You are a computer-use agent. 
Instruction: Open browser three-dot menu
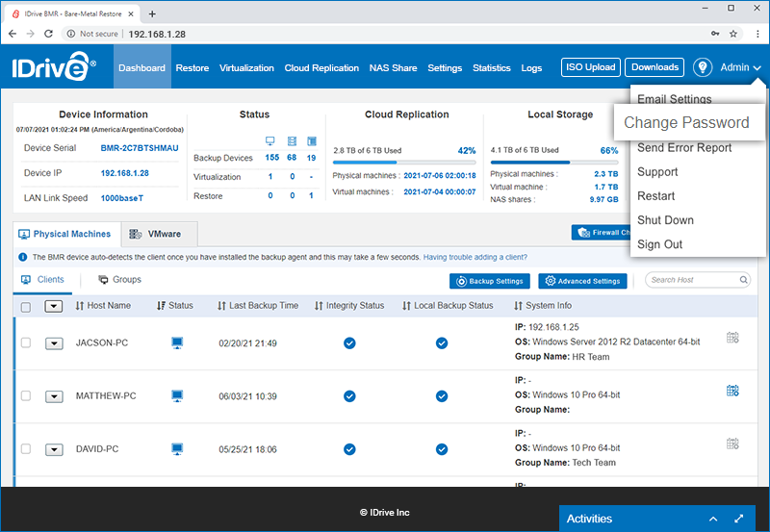757,34
